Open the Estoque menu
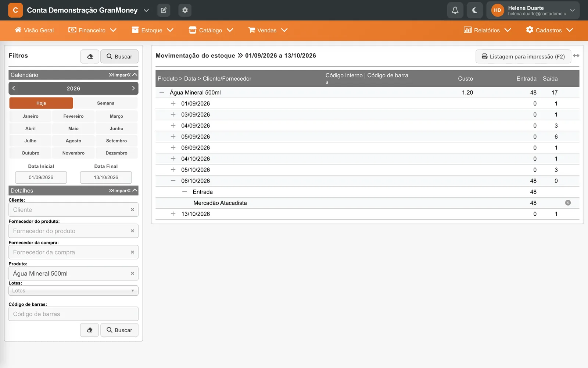The width and height of the screenshot is (588, 368). [153, 30]
